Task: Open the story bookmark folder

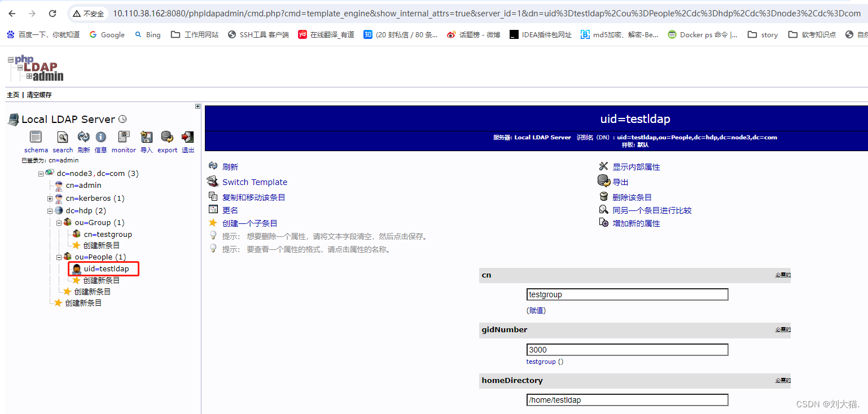Action: point(762,34)
